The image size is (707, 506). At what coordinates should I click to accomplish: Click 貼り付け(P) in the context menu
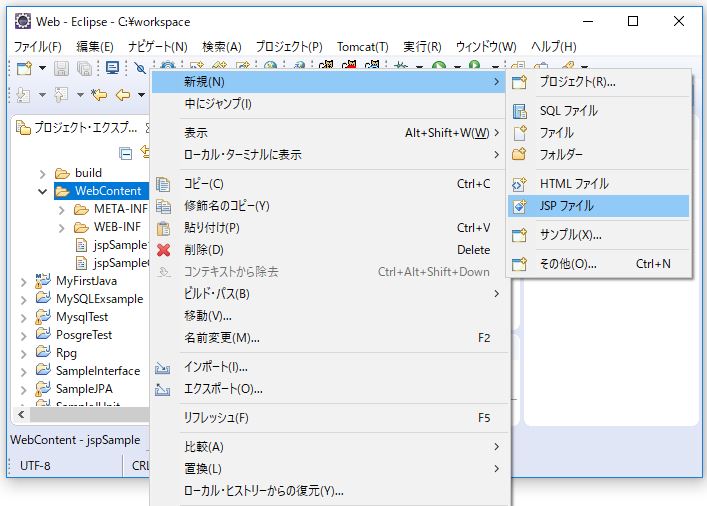point(328,228)
